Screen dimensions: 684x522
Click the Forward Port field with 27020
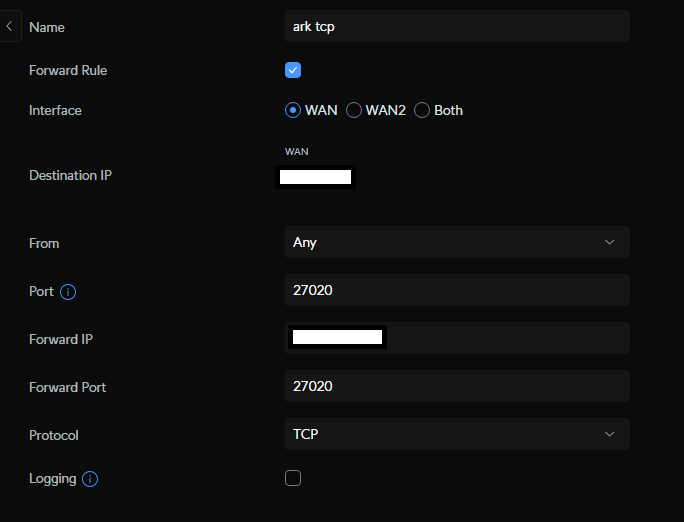click(x=457, y=386)
